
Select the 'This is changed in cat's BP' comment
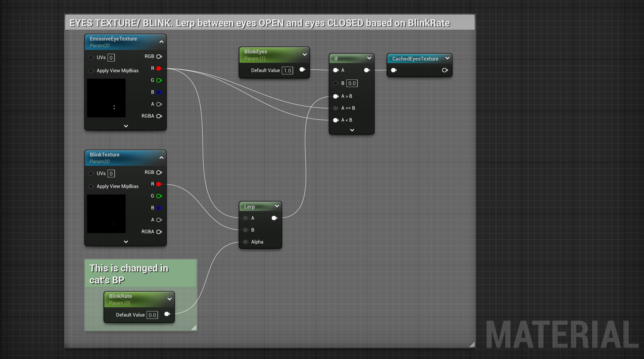point(141,273)
